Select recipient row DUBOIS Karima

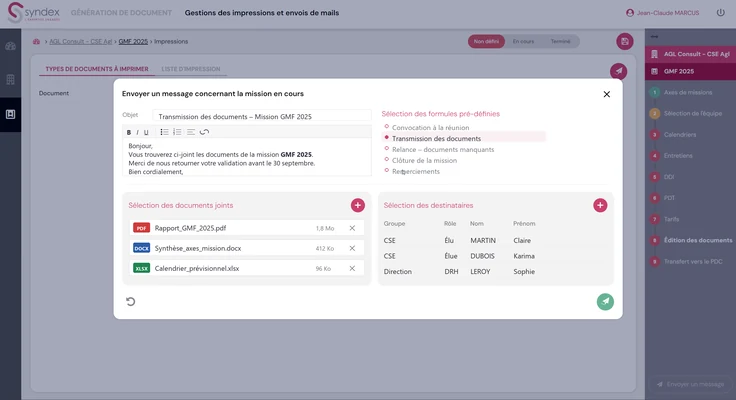[495, 256]
